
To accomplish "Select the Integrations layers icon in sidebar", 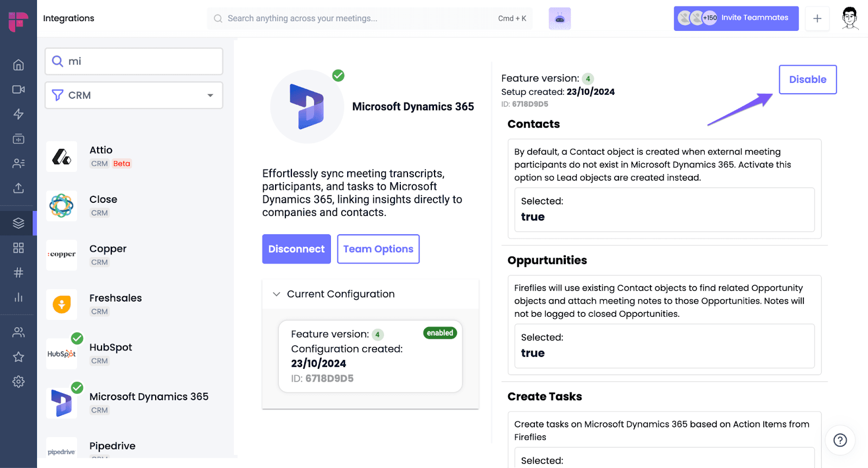I will [x=18, y=223].
